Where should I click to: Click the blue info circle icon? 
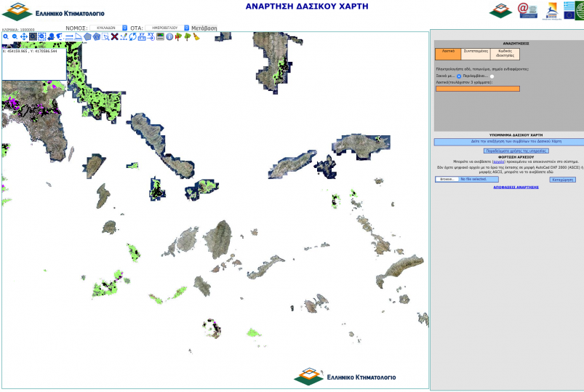[169, 36]
